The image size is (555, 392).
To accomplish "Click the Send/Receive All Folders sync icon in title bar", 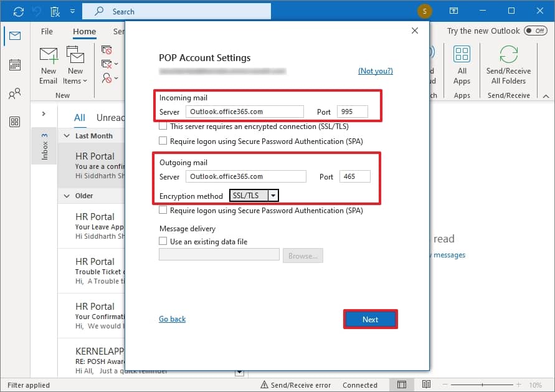I will 19,11.
